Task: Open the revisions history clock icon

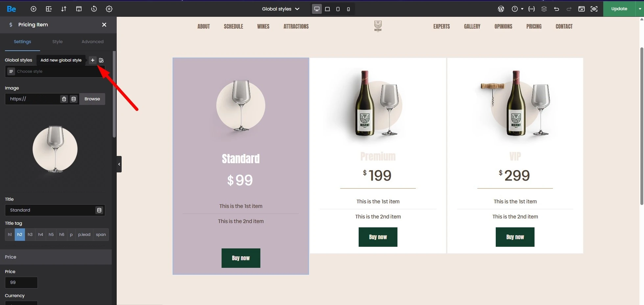Action: pos(94,9)
